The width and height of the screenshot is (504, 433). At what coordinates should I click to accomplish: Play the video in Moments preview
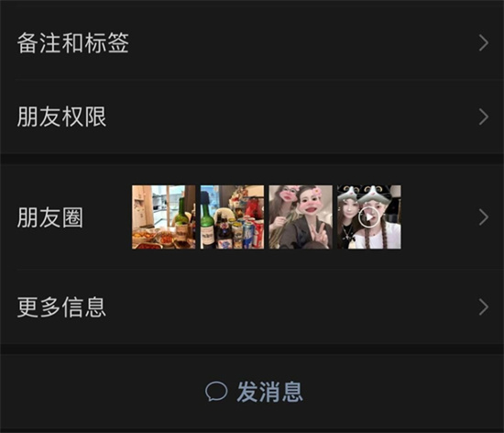pos(368,217)
